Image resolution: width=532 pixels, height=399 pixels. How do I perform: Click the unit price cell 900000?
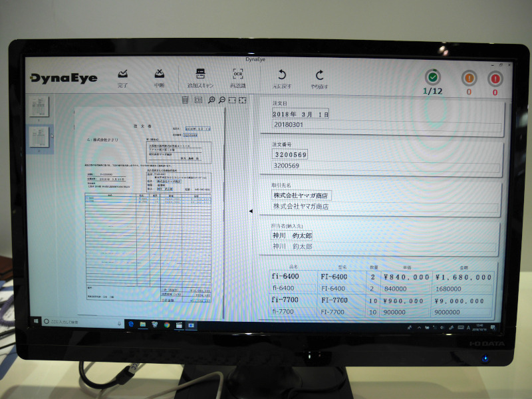click(x=405, y=312)
